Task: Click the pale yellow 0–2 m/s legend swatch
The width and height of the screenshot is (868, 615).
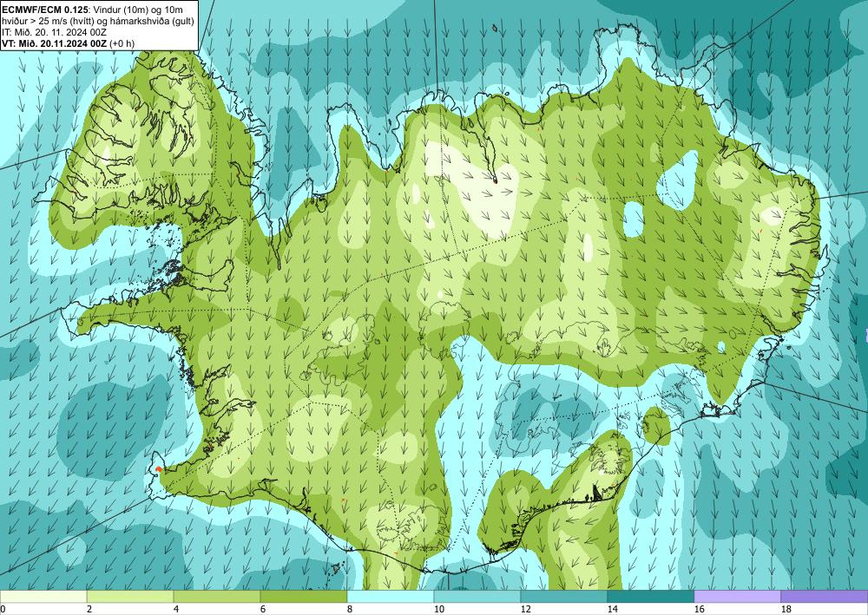Action: click(43, 596)
